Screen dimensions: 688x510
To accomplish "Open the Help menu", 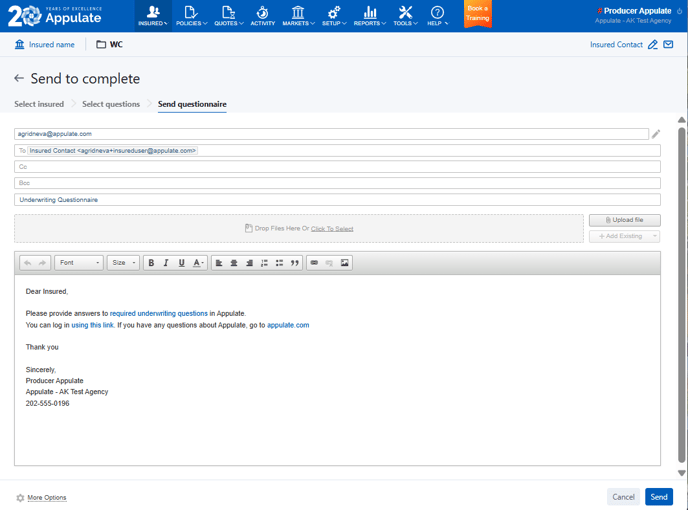I will pyautogui.click(x=437, y=16).
